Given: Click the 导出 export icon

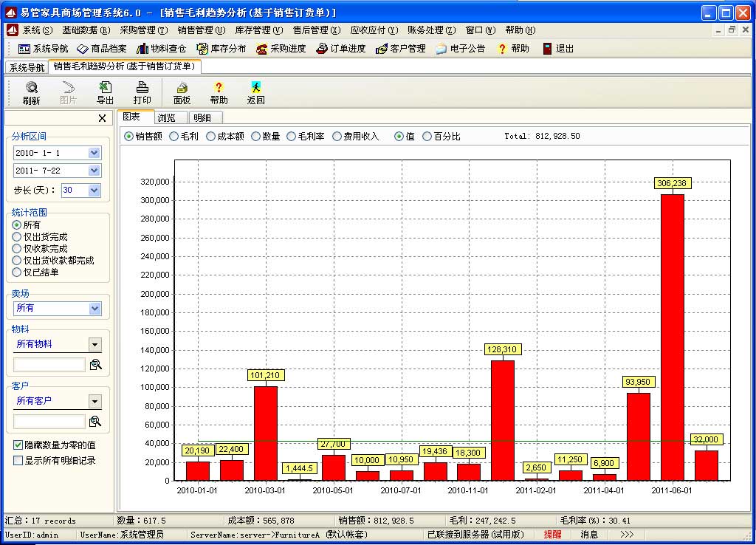Looking at the screenshot, I should [105, 88].
